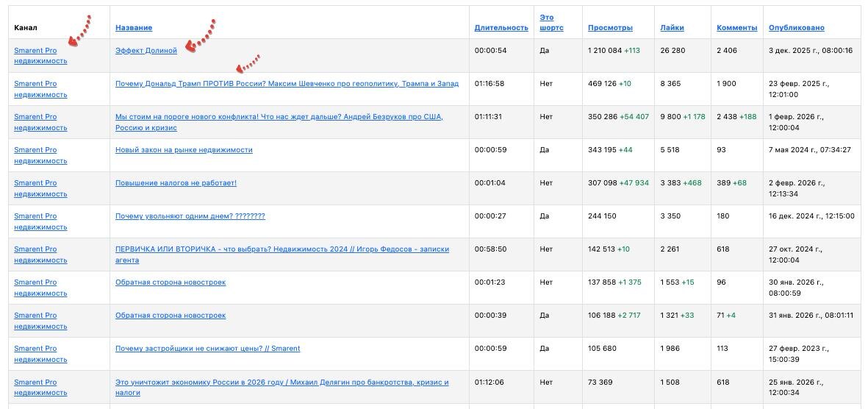Sort by Это шортс column header
This screenshot has height=409, width=868.
[x=551, y=23]
